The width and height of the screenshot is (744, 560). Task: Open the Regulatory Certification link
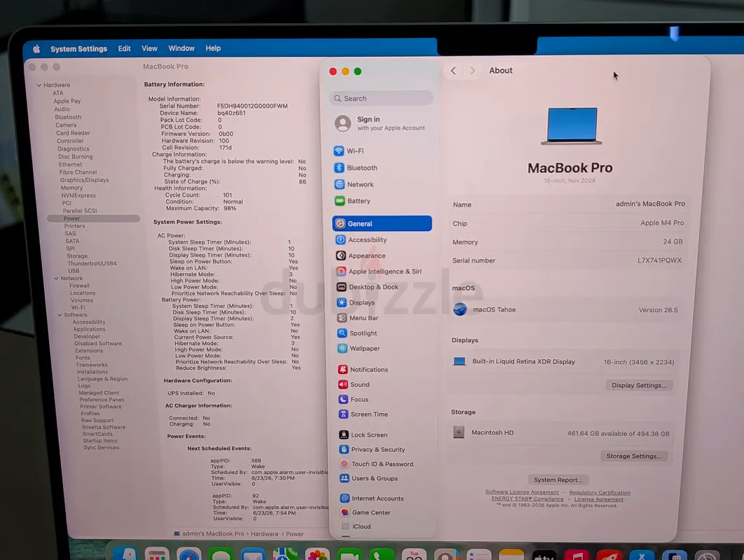[x=600, y=493]
